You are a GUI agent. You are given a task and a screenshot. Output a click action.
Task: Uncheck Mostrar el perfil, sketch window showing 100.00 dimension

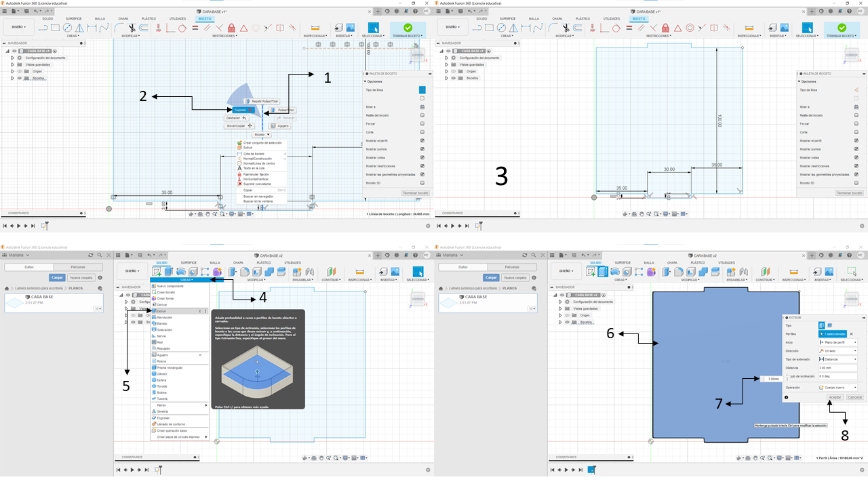point(856,140)
